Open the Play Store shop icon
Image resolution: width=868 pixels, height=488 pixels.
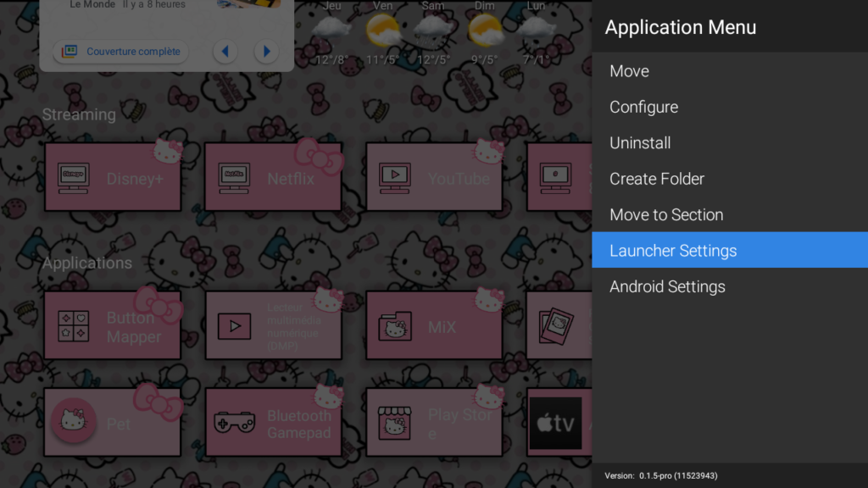pos(395,423)
